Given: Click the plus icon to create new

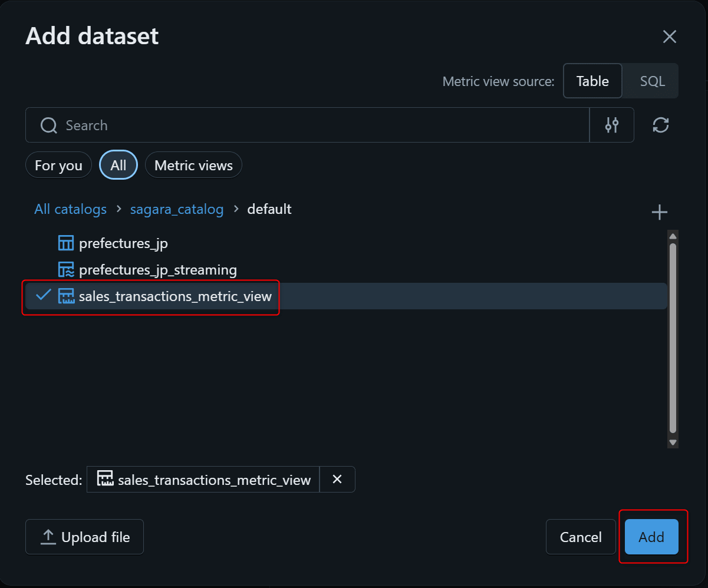Looking at the screenshot, I should click(x=659, y=213).
